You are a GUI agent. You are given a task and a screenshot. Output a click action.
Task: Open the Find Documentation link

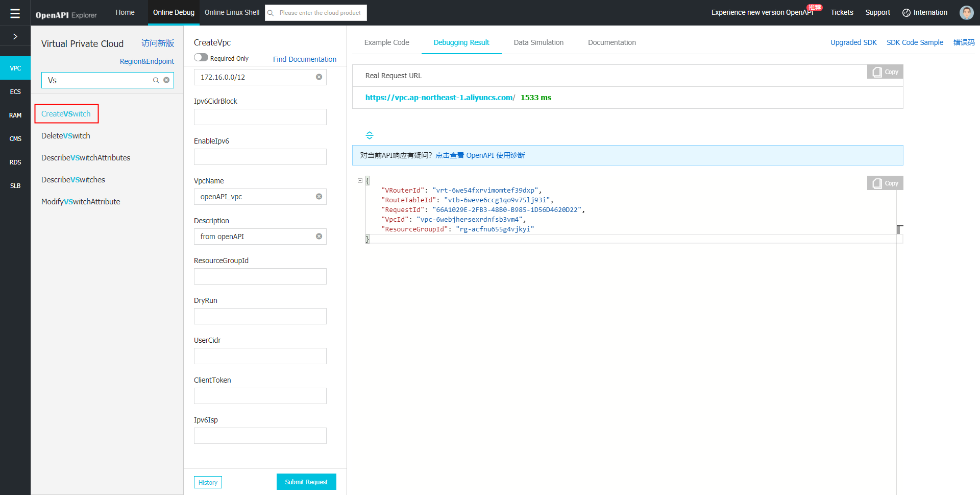[305, 59]
